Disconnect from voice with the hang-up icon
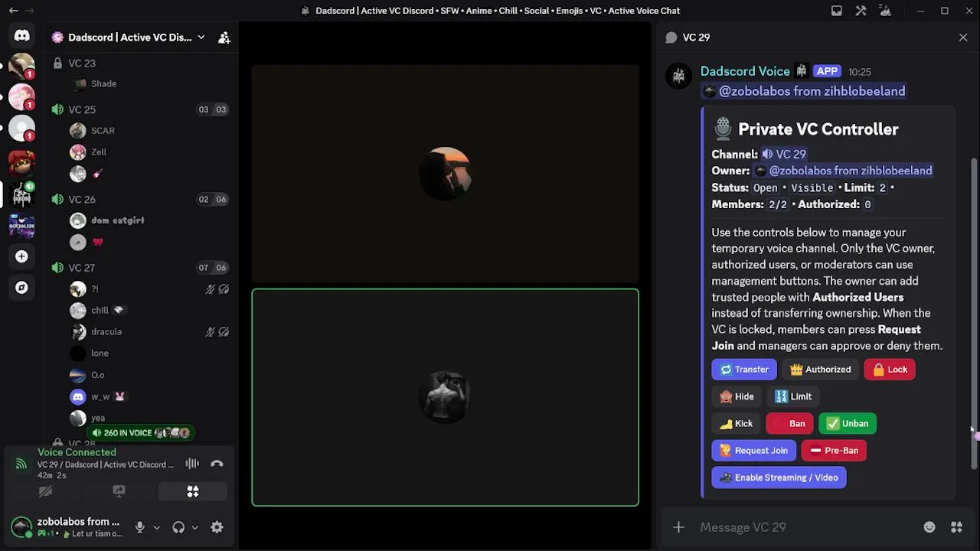The height and width of the screenshot is (551, 980). (217, 464)
